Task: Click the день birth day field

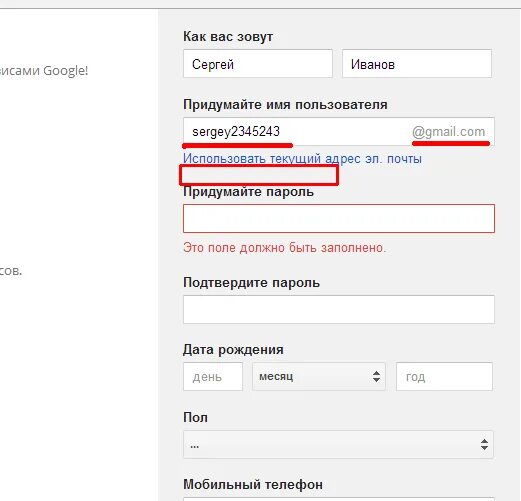Action: point(213,377)
